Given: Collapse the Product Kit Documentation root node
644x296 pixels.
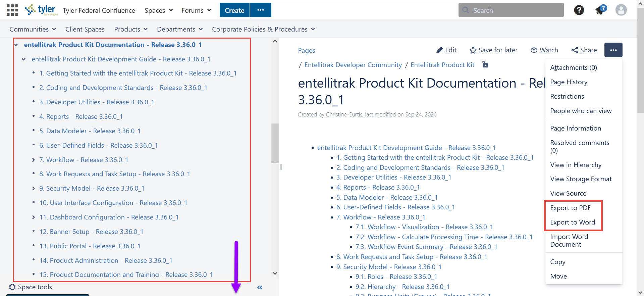Looking at the screenshot, I should coord(16,45).
